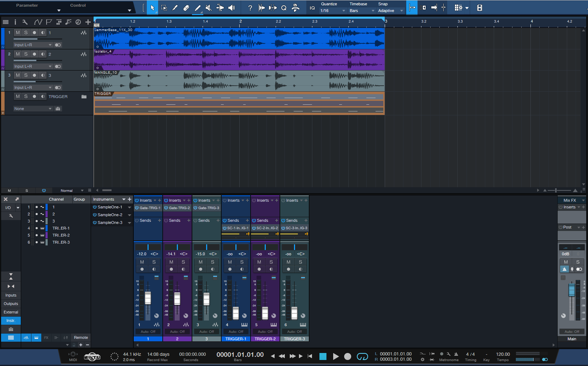The image size is (588, 366).
Task: Add an instrument with the Instruments plus icon
Action: click(x=130, y=199)
